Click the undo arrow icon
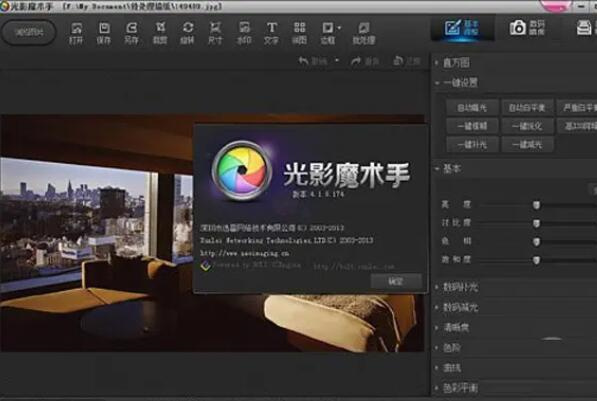 (303, 61)
